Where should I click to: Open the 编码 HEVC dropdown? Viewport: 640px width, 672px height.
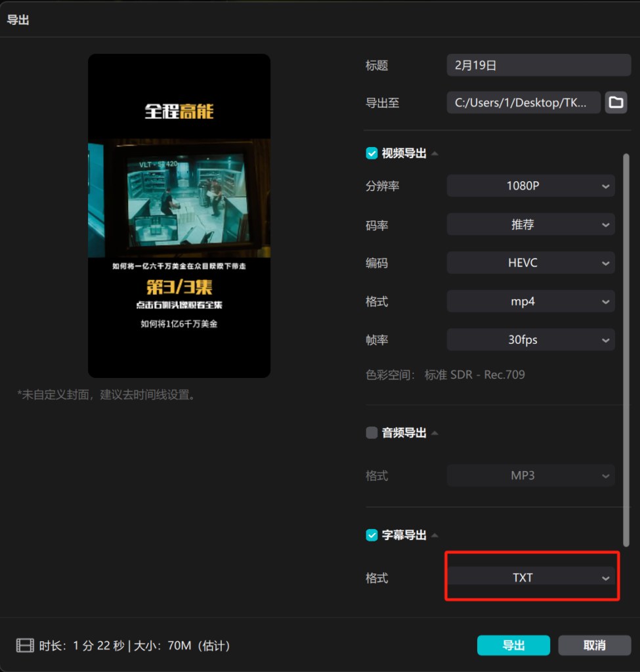click(530, 262)
